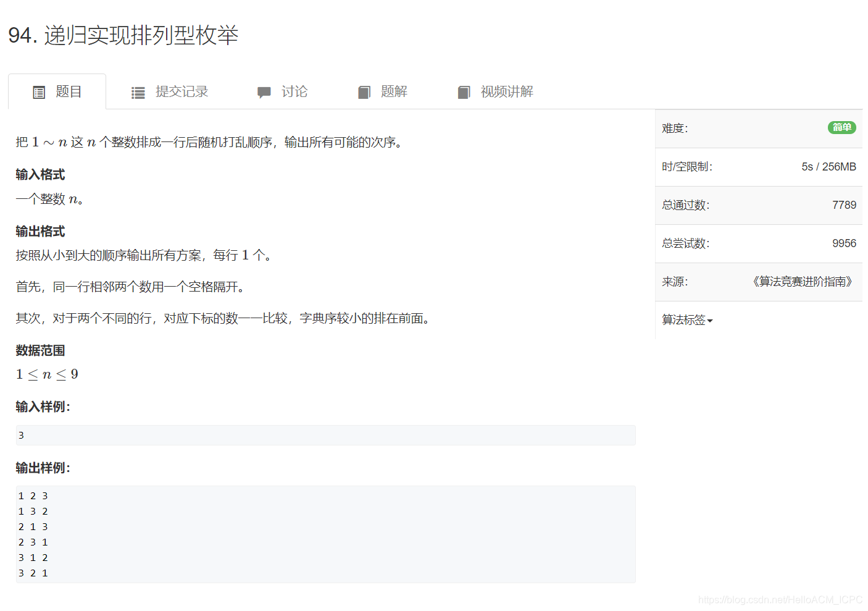Screen dimensions: 868x611
Task: Click the 难度: label
Action: [675, 129]
